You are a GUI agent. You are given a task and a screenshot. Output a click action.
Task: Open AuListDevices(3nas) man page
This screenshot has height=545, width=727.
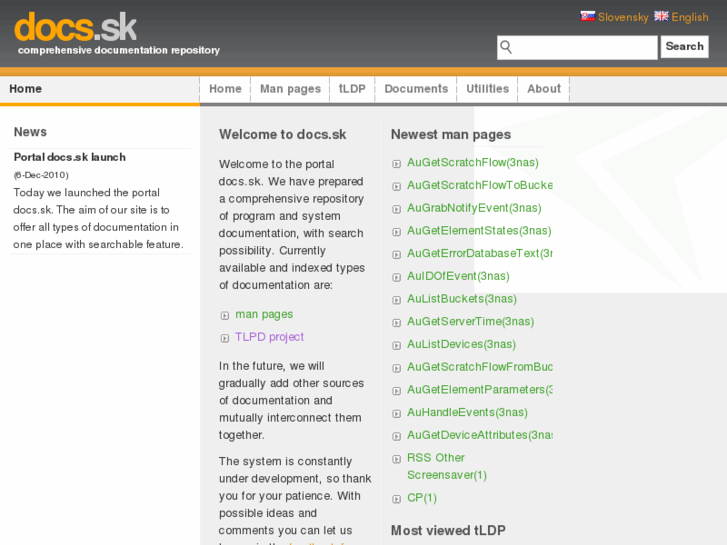tap(461, 344)
